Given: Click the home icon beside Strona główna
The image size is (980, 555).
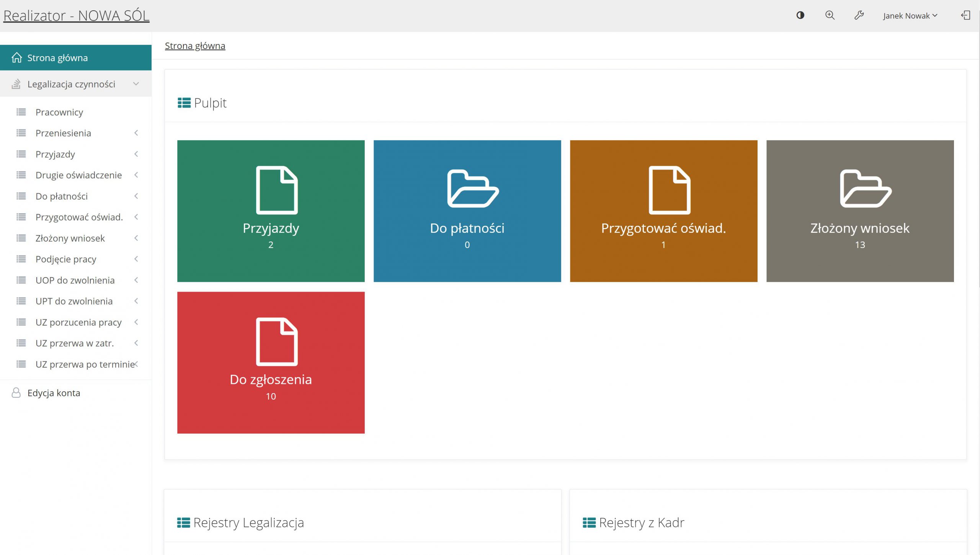Looking at the screenshot, I should [16, 58].
